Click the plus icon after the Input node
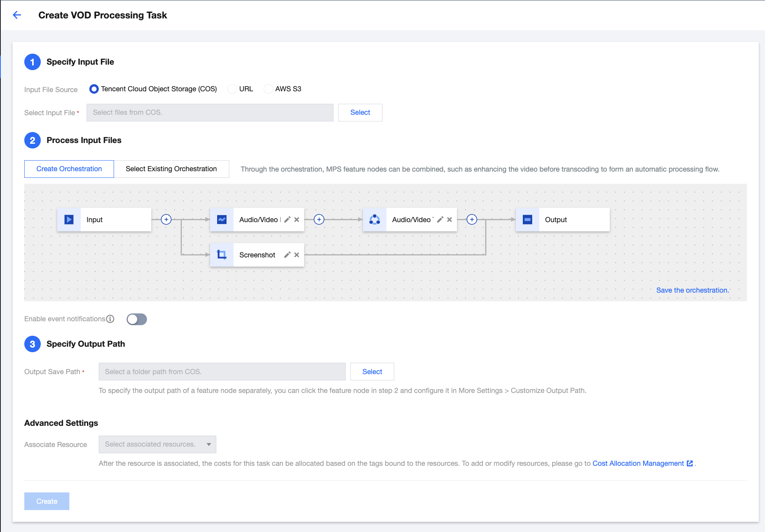This screenshot has height=532, width=765. 166,219
